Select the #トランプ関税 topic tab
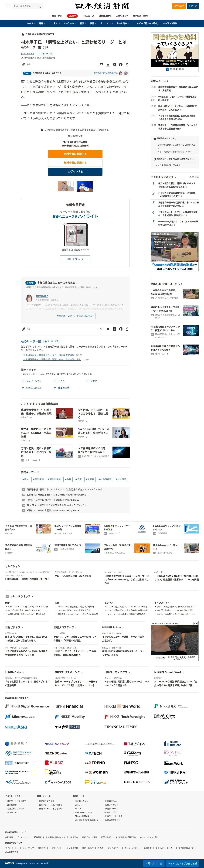Viewport: 204px width, 868px height. 170,24
